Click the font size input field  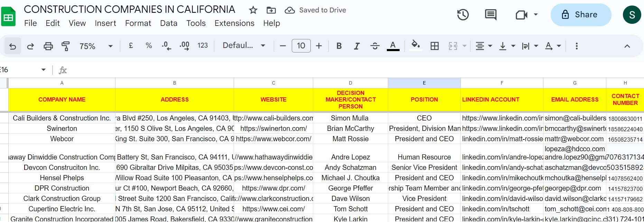301,46
